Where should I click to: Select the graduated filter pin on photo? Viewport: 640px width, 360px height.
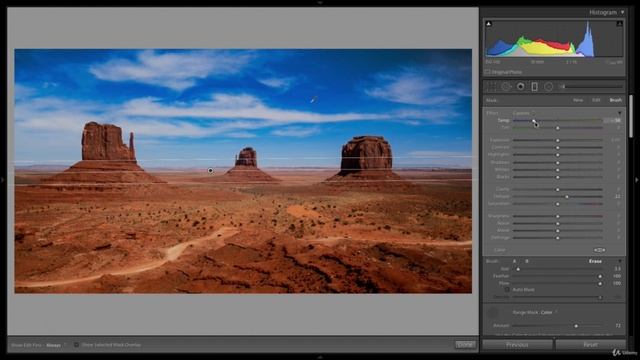(210, 171)
